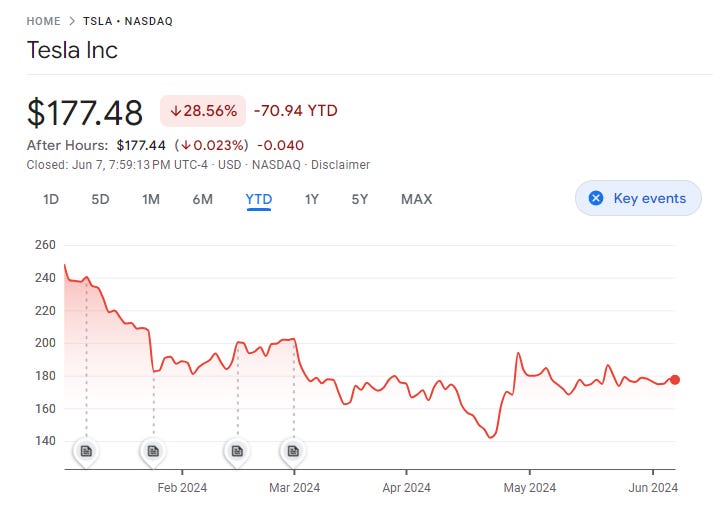Select the 1D time range tab
This screenshot has height=508, width=713.
point(51,199)
